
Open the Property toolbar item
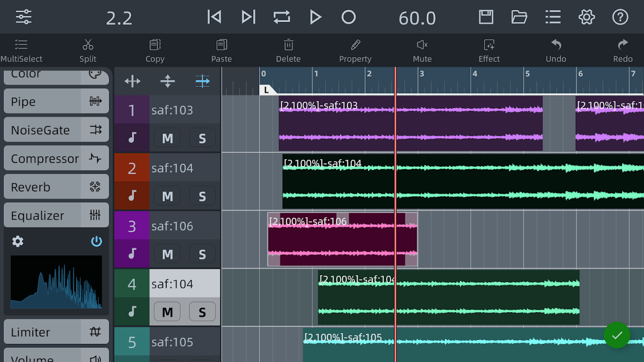coord(355,50)
